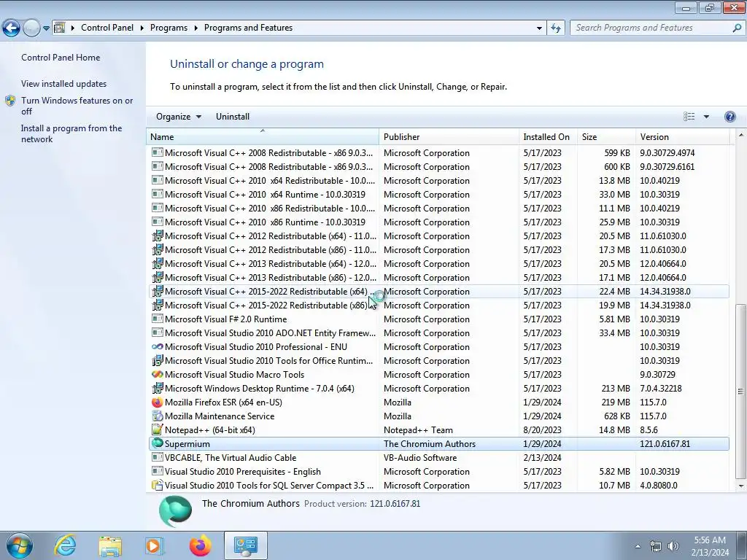
Task: Click version 121.0.6167.81 in Supermium row
Action: [665, 444]
